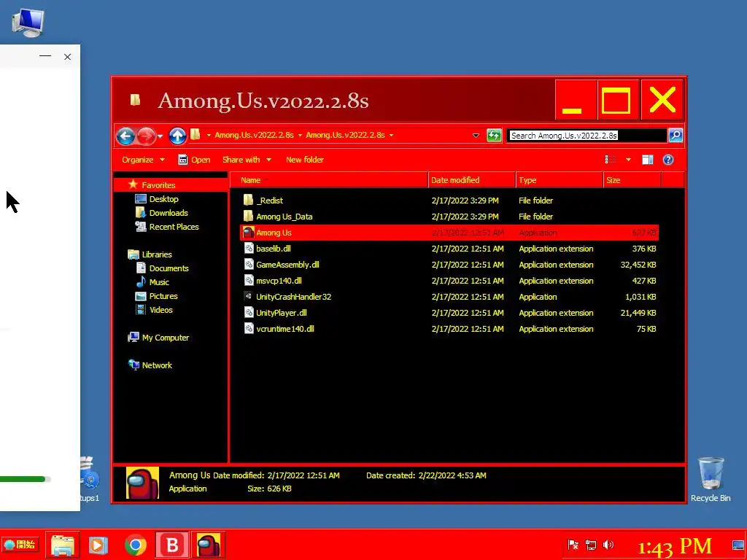Click the crewmate thumbnail in details pane

[x=142, y=483]
